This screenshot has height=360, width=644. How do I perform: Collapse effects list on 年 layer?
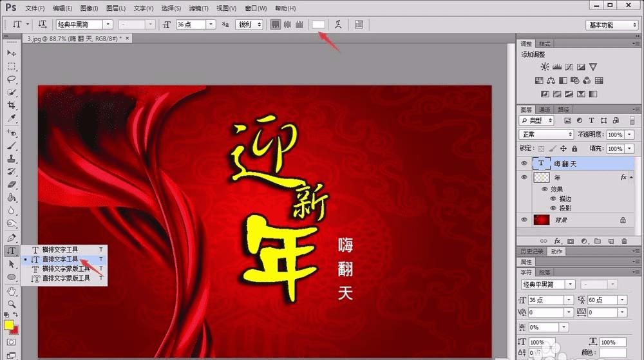(631, 177)
